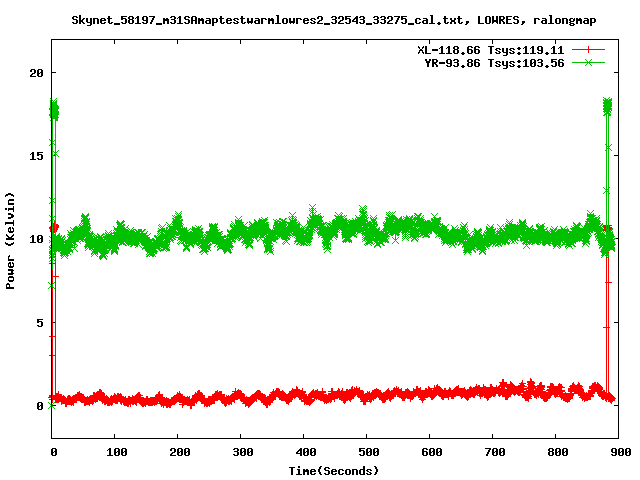640x480 pixels.
Task: Click the plot title text starting with Skynet_58197
Action: tap(333, 20)
